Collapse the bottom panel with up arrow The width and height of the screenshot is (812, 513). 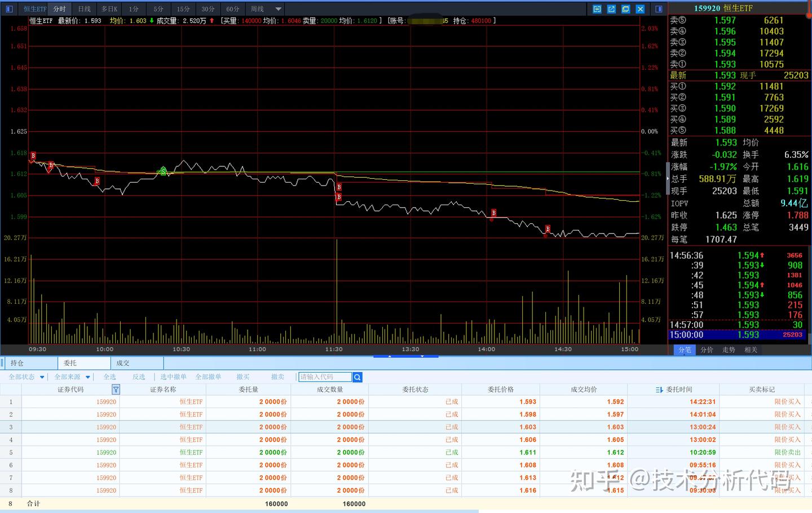pyautogui.click(x=390, y=356)
